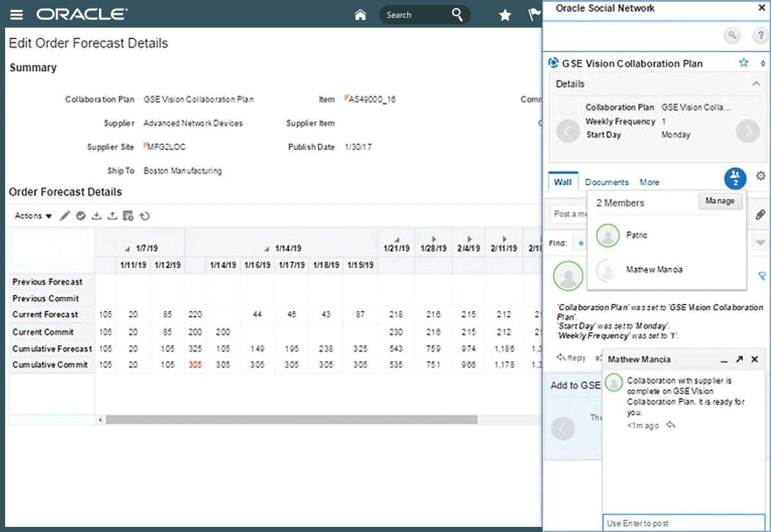Click the pencil edit icon in toolbar
The image size is (771, 532).
(x=65, y=216)
